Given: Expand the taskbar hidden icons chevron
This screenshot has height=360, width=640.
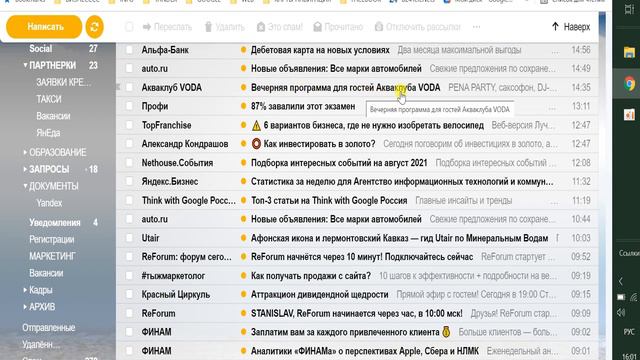Looking at the screenshot, I should tap(621, 281).
